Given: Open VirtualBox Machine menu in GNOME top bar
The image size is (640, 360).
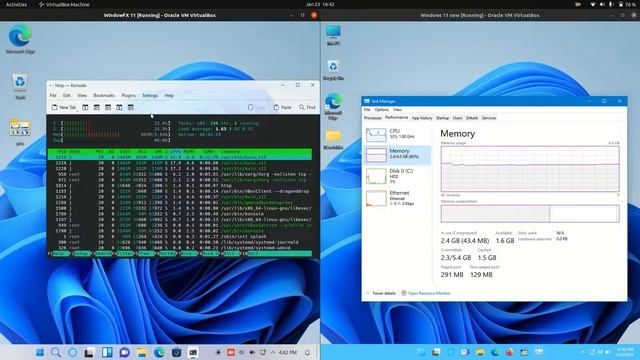Looking at the screenshot, I should [x=64, y=4].
